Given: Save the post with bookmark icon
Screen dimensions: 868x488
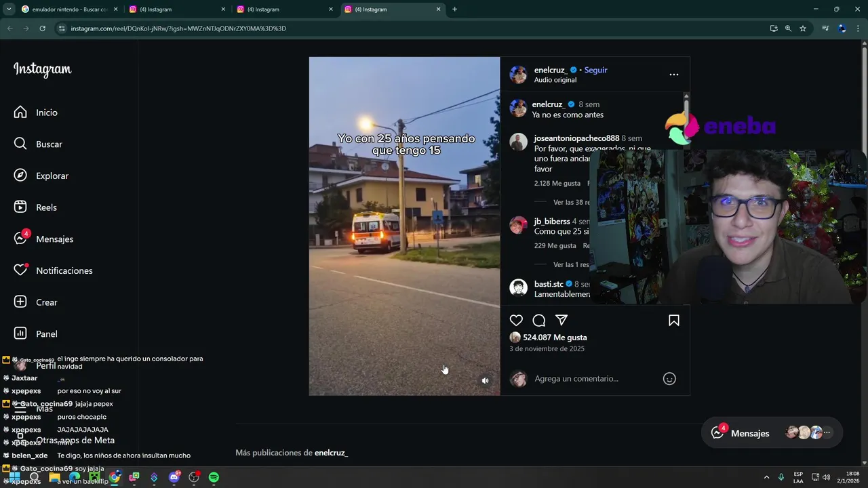Looking at the screenshot, I should pyautogui.click(x=674, y=321).
